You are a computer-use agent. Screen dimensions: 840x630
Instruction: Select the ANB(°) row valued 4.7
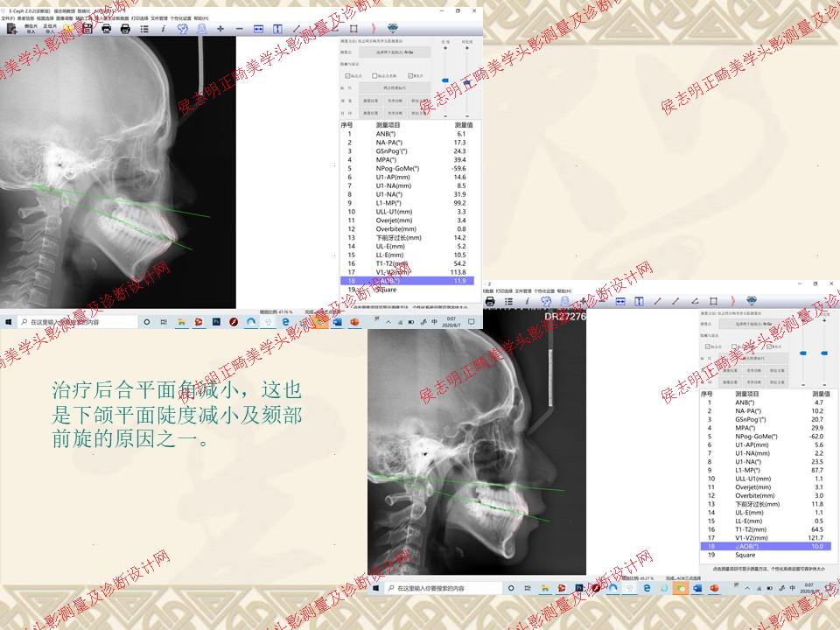pyautogui.click(x=766, y=402)
